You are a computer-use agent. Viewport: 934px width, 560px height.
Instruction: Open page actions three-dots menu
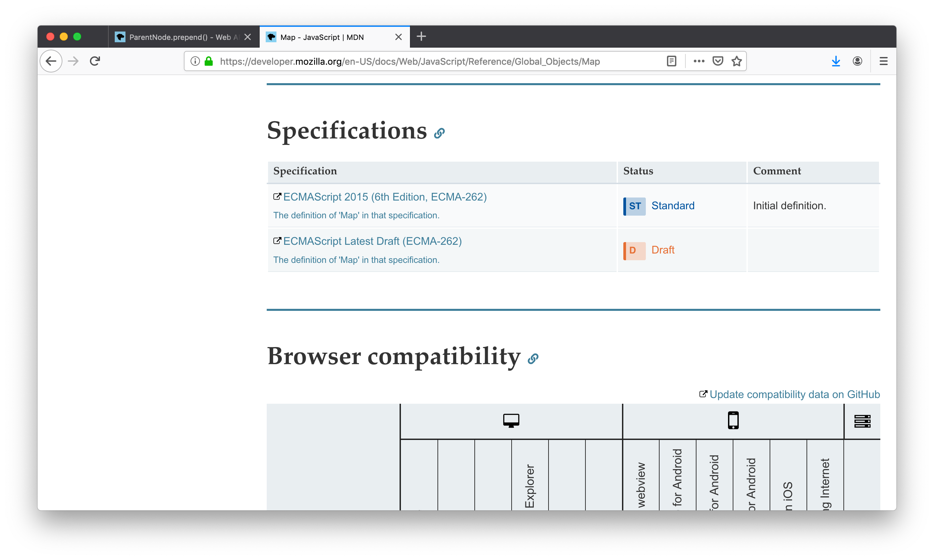(x=699, y=61)
